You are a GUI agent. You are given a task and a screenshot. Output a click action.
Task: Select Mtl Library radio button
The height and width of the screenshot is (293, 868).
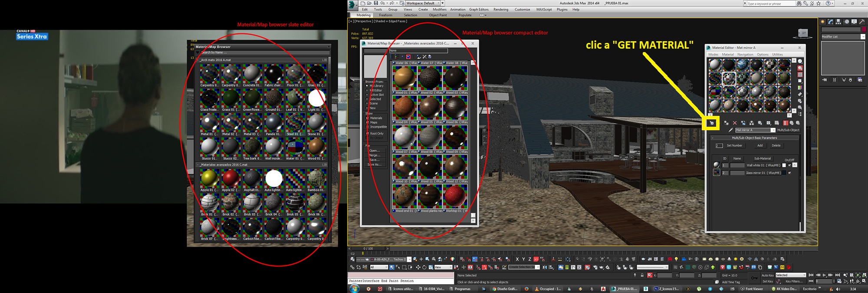367,86
